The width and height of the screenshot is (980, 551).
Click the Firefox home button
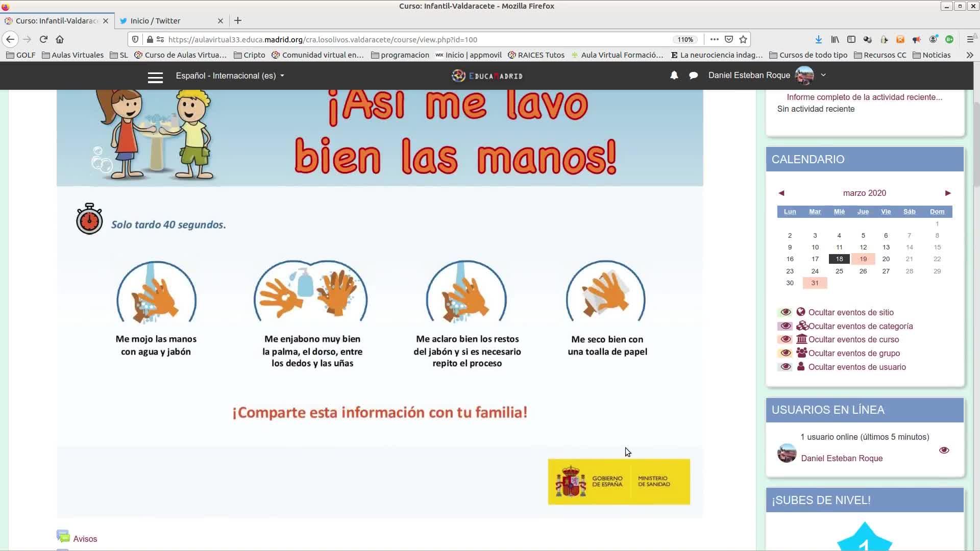click(60, 39)
